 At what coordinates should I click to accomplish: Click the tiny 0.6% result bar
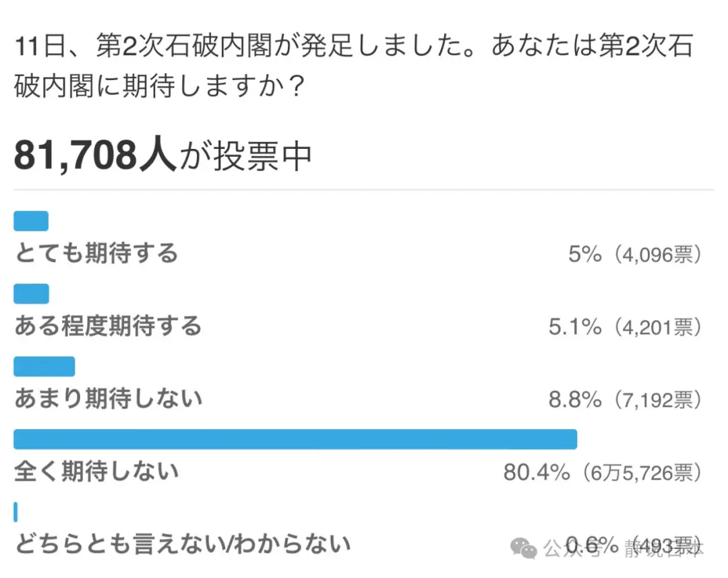point(16,512)
